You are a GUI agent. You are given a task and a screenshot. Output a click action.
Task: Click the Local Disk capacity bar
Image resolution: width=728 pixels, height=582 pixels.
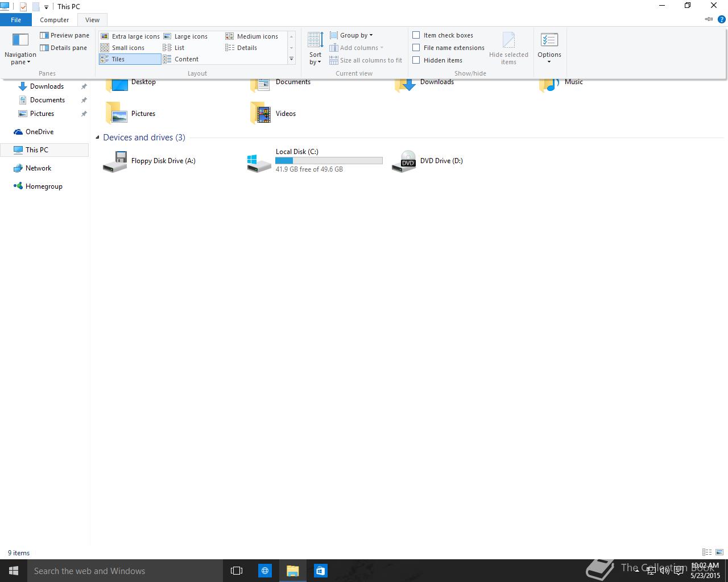[x=329, y=161]
